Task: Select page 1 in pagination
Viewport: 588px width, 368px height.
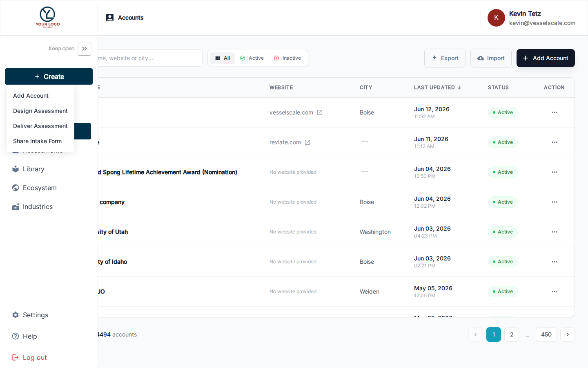Action: pos(494,334)
